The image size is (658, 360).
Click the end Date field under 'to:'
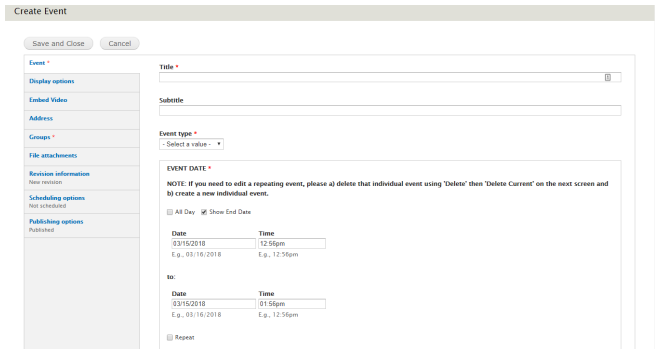coord(214,304)
